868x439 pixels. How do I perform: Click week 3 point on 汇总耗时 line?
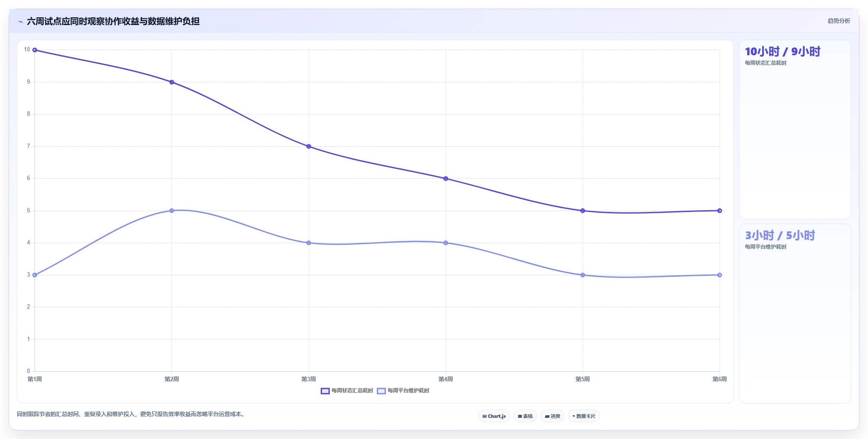[x=309, y=146]
